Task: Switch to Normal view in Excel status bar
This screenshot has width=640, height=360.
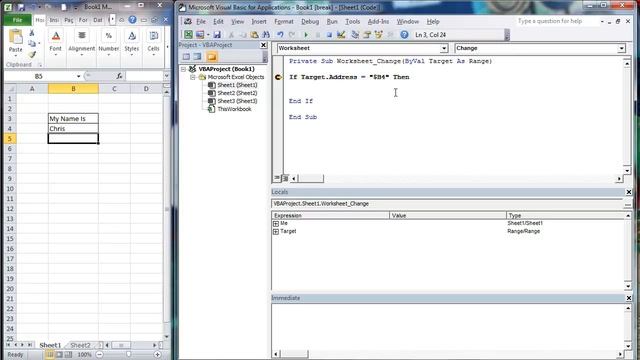Action: tap(50, 355)
